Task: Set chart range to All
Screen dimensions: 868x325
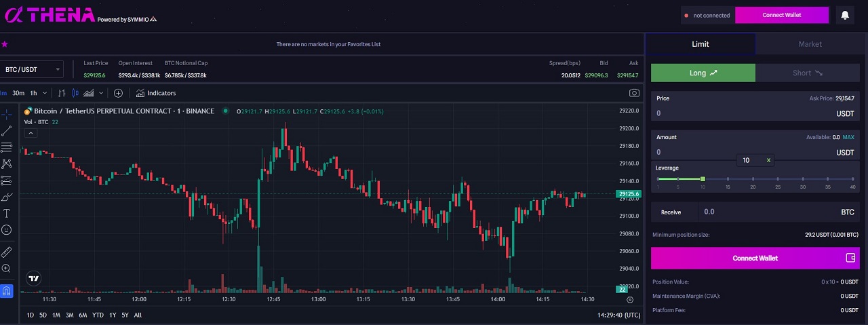Action: 138,315
